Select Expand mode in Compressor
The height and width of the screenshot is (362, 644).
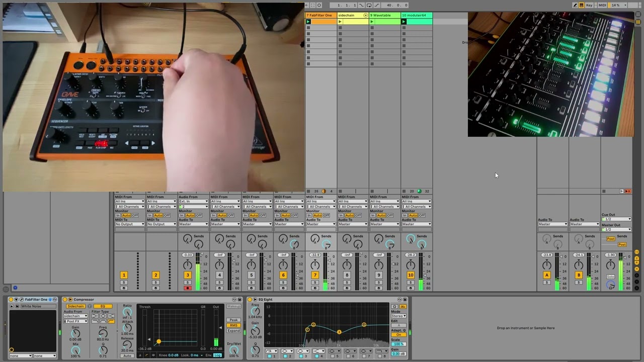(233, 330)
